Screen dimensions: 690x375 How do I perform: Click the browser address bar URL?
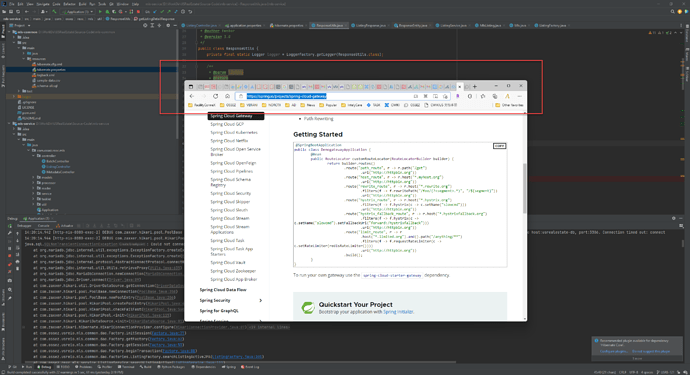pos(286,96)
